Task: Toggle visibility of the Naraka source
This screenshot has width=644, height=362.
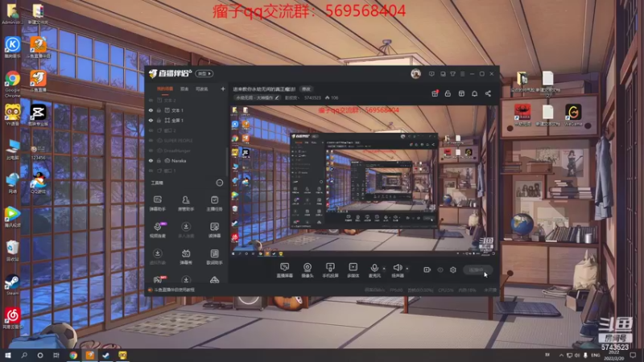Action: pyautogui.click(x=151, y=161)
